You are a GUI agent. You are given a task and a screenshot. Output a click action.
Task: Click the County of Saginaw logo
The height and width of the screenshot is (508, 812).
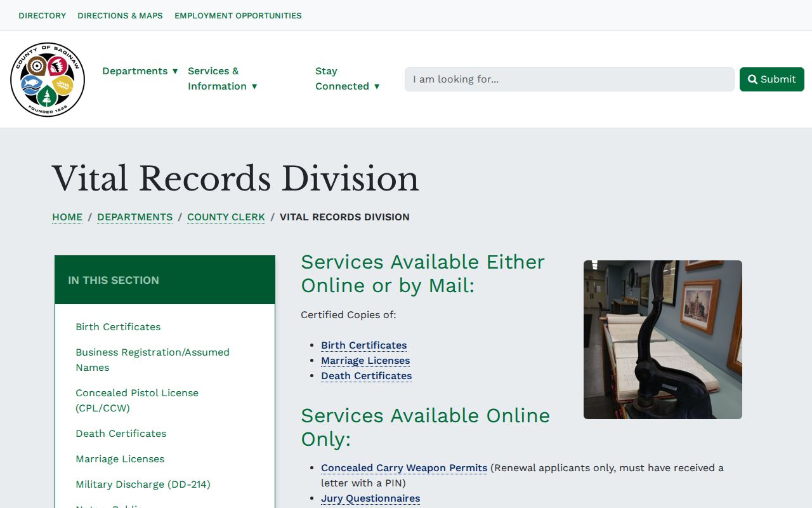(x=48, y=79)
